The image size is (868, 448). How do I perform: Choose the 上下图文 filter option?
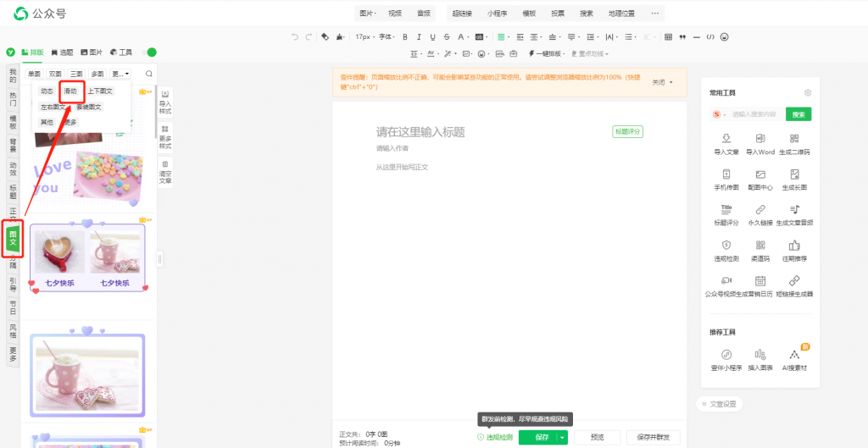[x=100, y=91]
